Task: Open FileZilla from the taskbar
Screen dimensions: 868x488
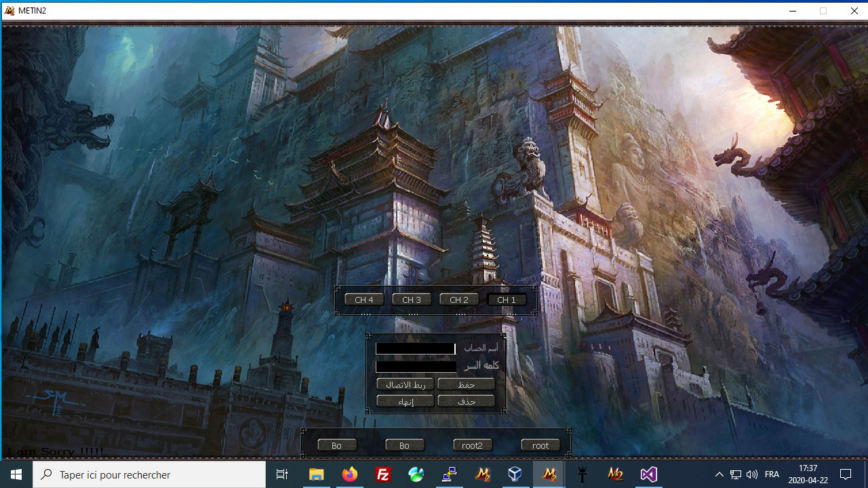Action: [x=382, y=474]
